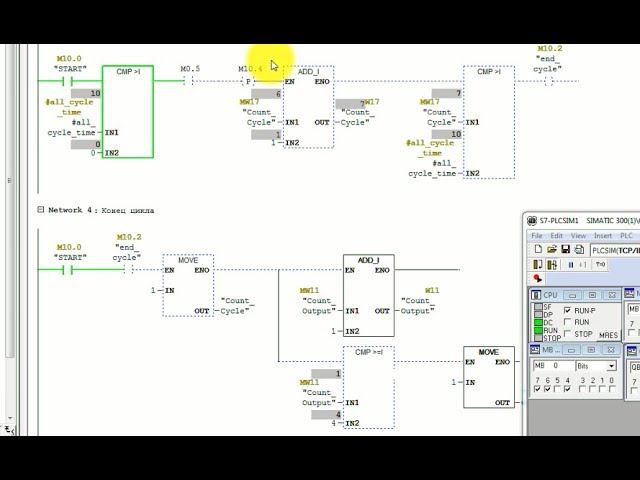Viewport: 640px width, 480px height.
Task: Toggle bit 7 checkbox in MB 0
Action: [x=537, y=389]
